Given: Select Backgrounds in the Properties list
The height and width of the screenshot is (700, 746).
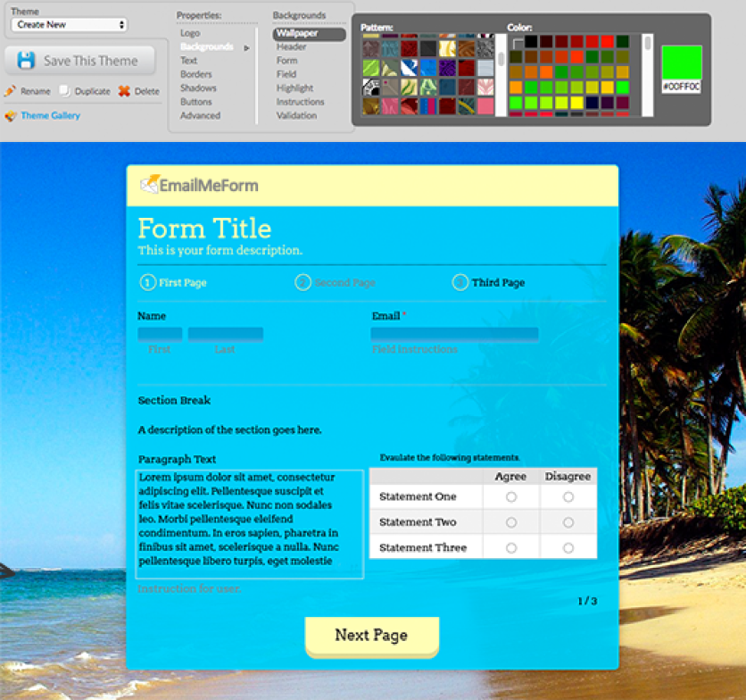Looking at the screenshot, I should (x=207, y=46).
